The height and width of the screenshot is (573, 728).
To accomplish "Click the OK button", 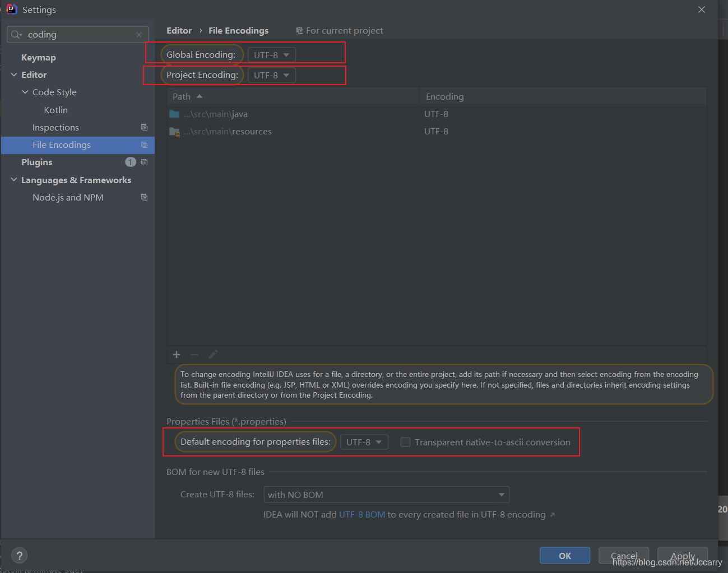I will point(565,556).
